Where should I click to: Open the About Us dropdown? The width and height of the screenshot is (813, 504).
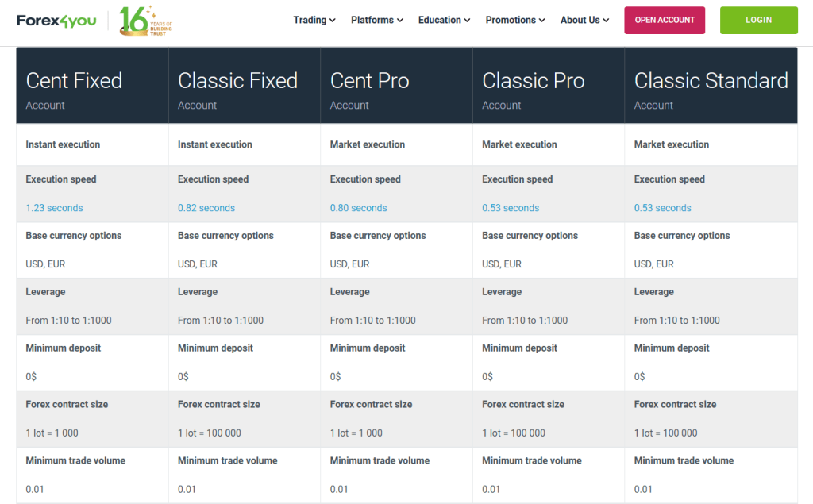click(x=585, y=20)
